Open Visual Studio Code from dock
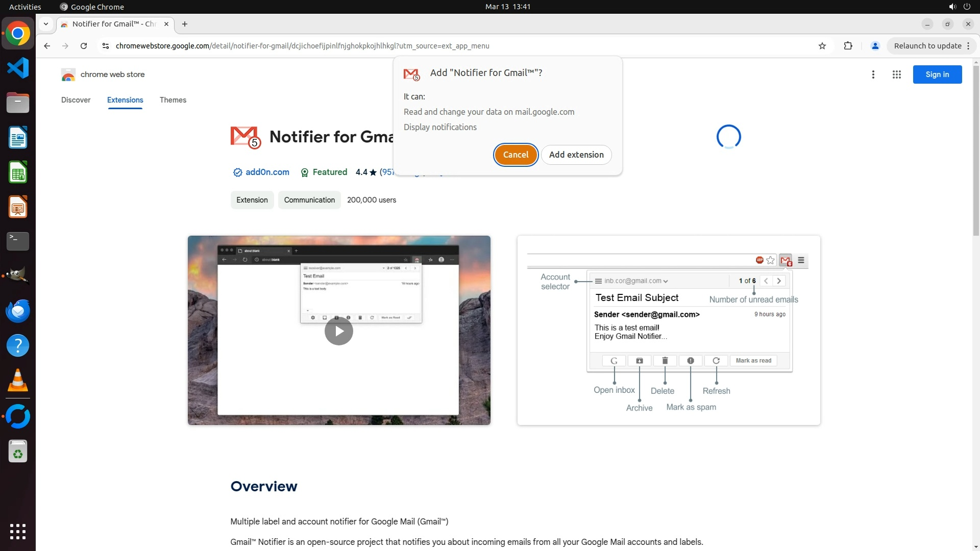This screenshot has height=551, width=980. tap(18, 68)
